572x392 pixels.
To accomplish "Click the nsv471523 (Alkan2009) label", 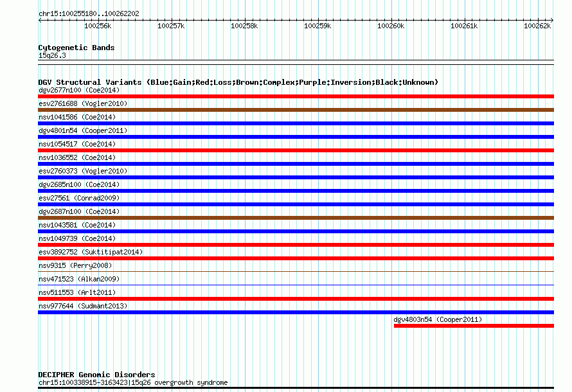I will point(79,279).
